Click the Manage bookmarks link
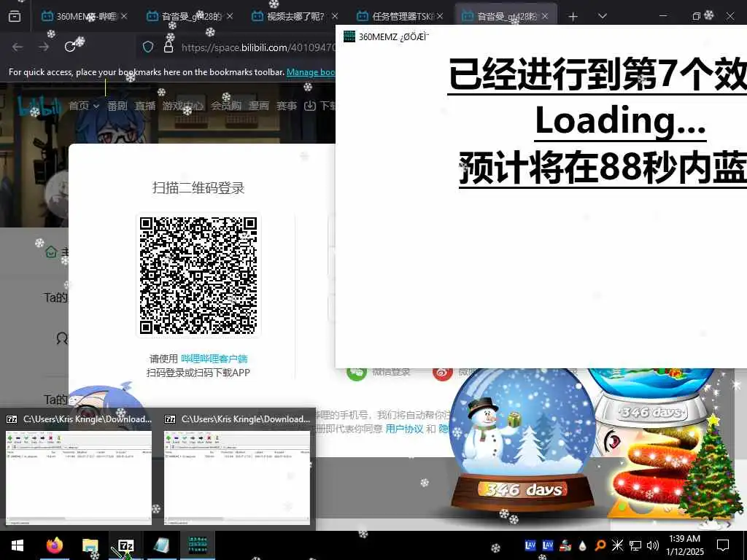Viewport: 747px width, 560px height. pyautogui.click(x=311, y=72)
